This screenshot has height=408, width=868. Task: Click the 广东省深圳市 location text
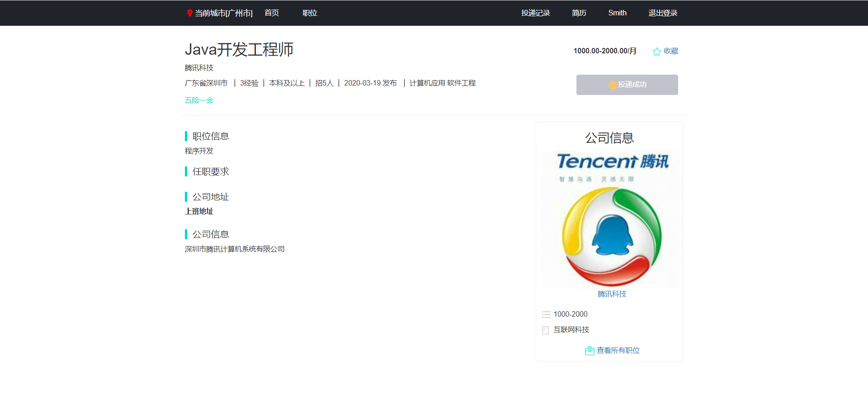(206, 83)
